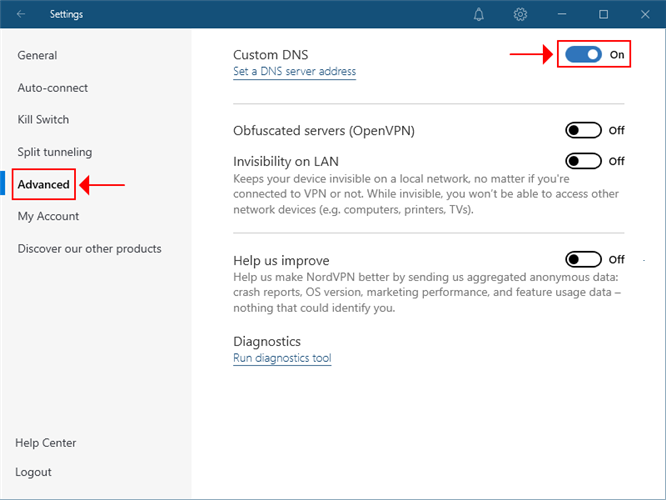Click Set a DNS server address link
This screenshot has height=500, width=666.
point(294,72)
